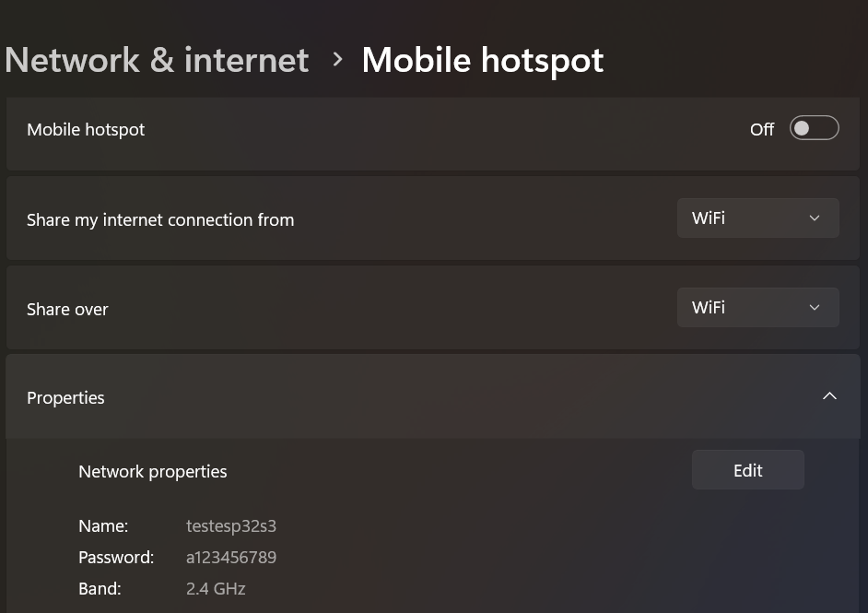Toggle the Mobile hotspot switch on
This screenshot has width=868, height=613.
pos(814,128)
